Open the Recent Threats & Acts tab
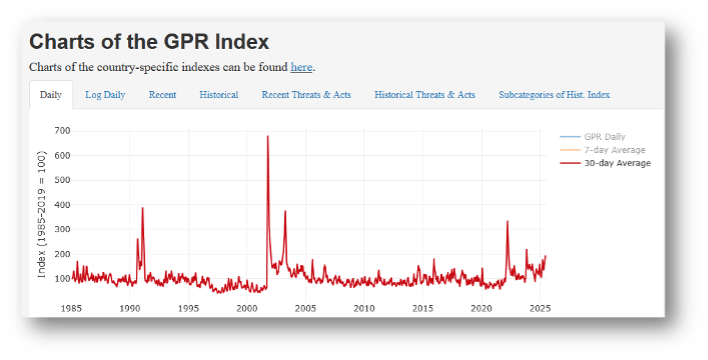 [x=306, y=95]
